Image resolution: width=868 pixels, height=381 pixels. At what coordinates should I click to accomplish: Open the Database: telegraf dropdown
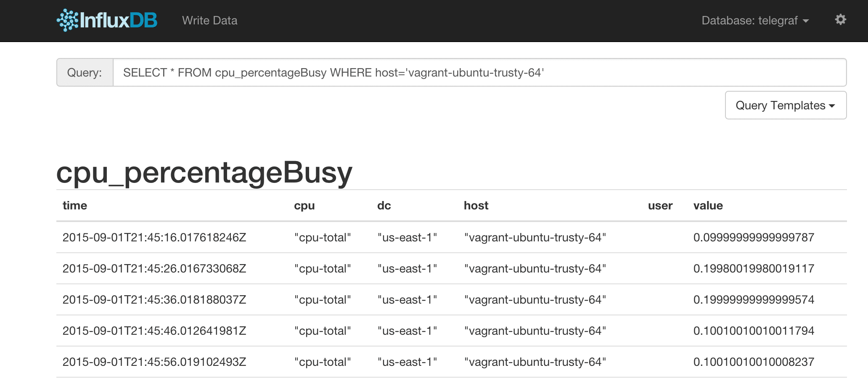[x=755, y=20]
